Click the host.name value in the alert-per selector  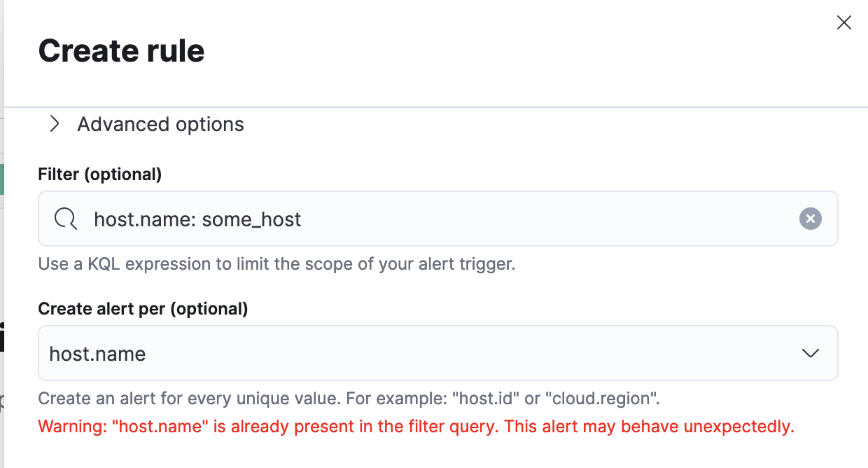97,353
